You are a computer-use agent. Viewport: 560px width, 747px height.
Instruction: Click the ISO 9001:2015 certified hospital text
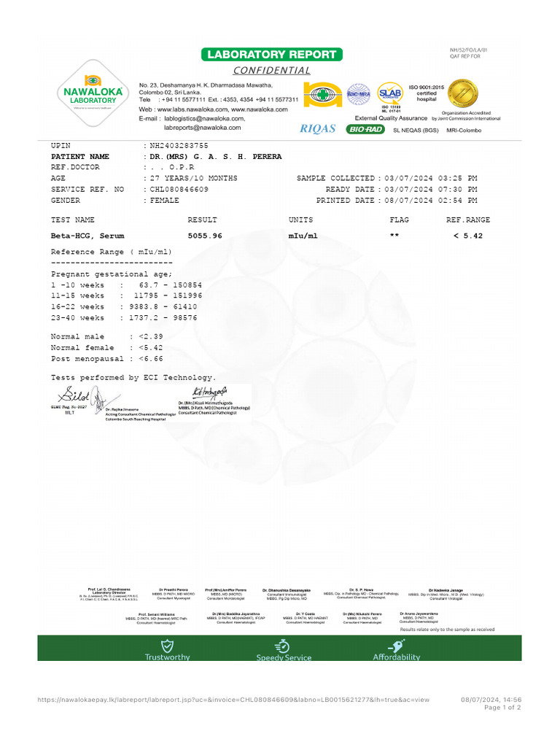(x=426, y=93)
